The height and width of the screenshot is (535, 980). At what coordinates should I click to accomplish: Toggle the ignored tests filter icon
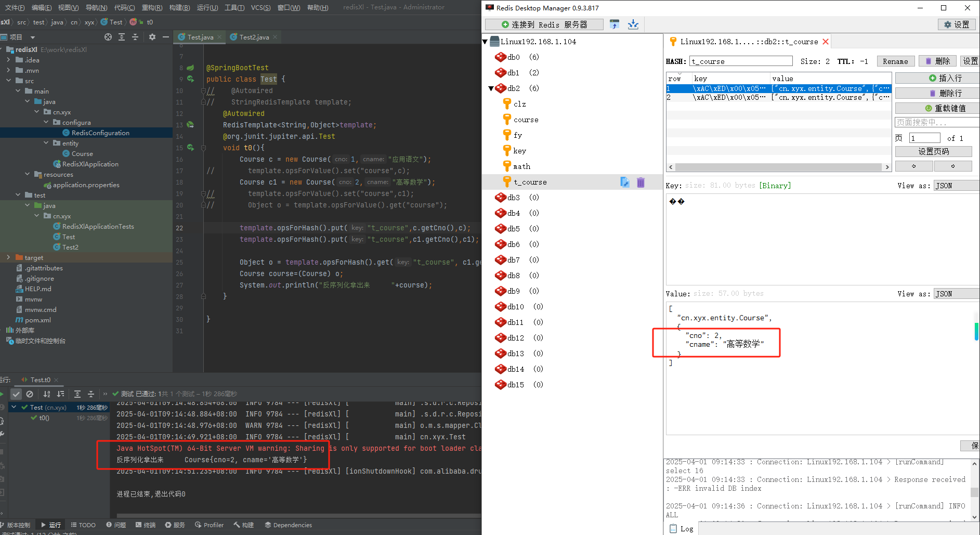pos(30,394)
